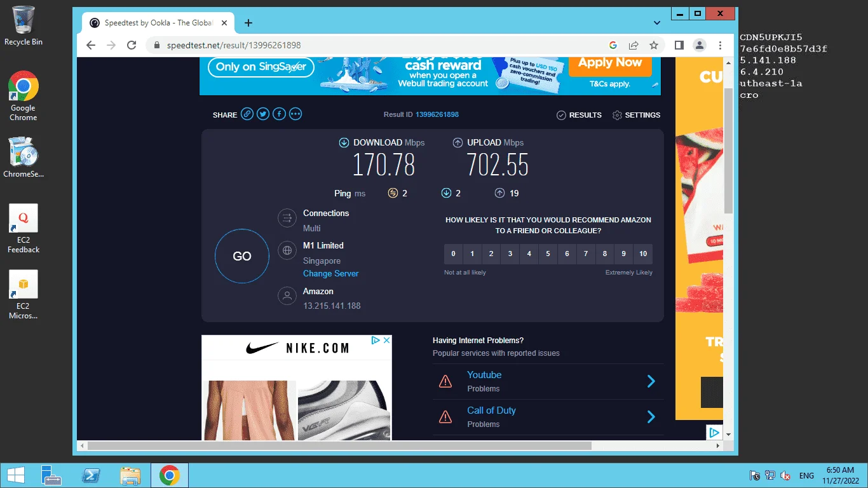
Task: Close the Nike.com advertisement
Action: point(386,341)
